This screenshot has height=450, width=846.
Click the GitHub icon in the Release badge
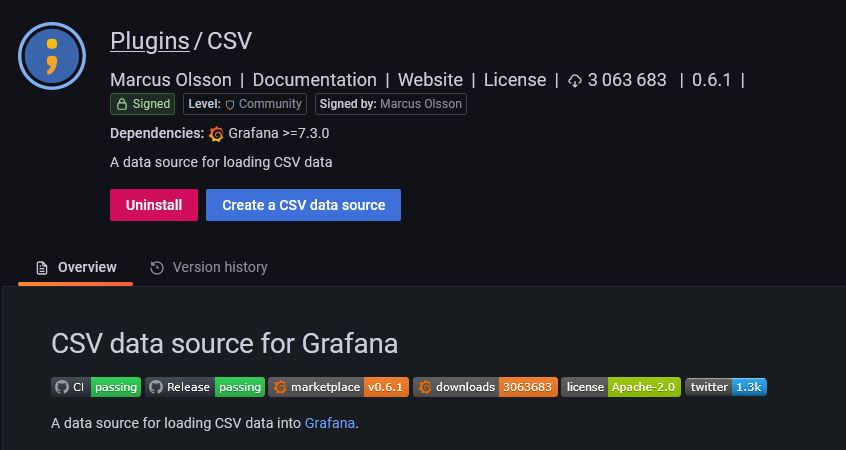click(x=156, y=387)
